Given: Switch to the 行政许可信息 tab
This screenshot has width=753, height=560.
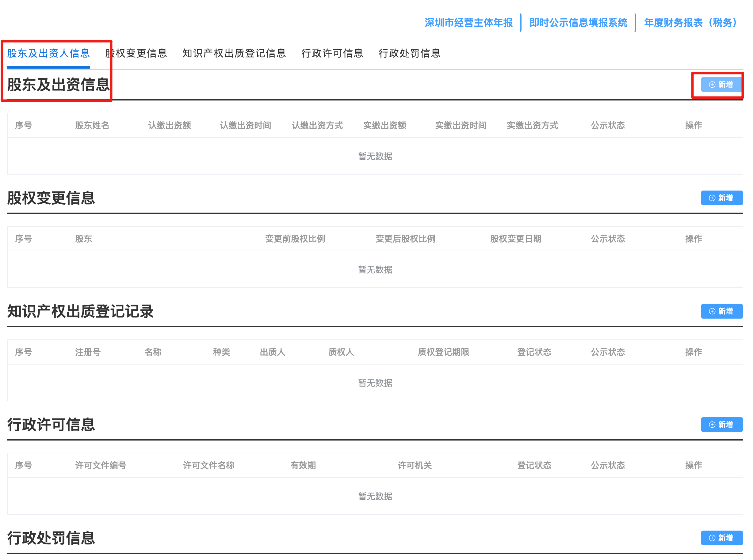Looking at the screenshot, I should [x=332, y=53].
